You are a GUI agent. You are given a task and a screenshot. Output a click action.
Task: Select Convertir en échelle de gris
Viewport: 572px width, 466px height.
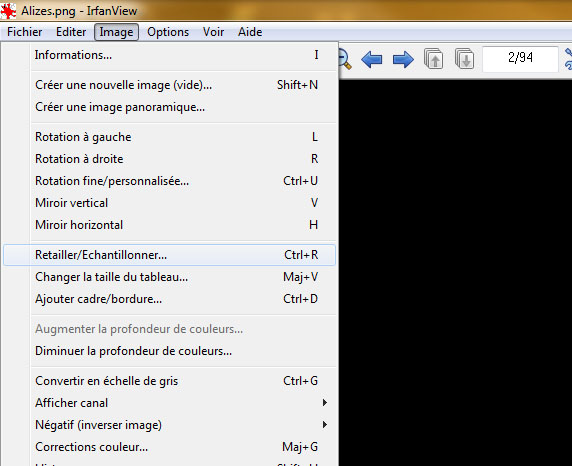pos(169,381)
